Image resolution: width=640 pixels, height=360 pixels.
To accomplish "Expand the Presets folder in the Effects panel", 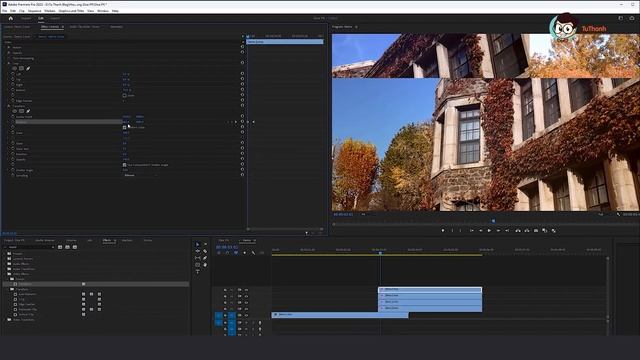I will (x=5, y=253).
